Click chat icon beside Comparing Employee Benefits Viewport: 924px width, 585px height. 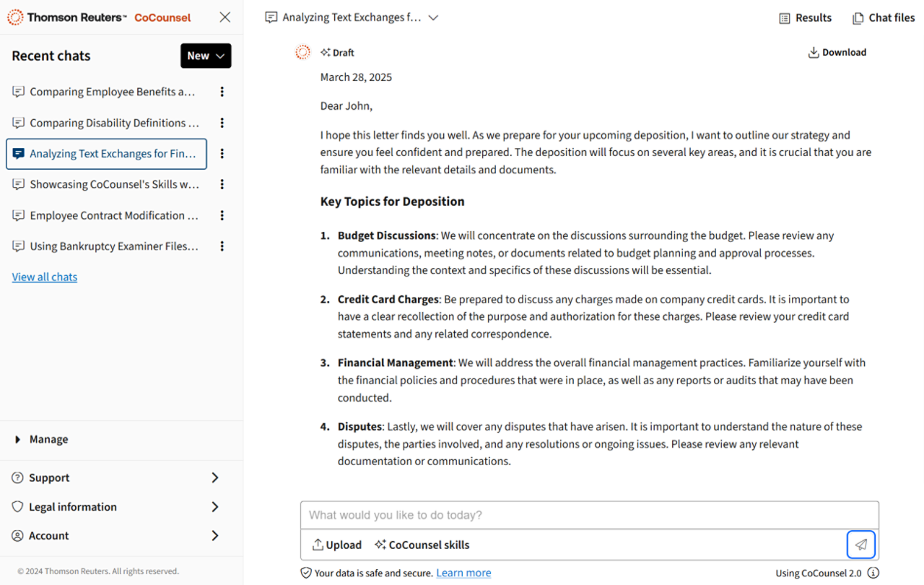[18, 92]
